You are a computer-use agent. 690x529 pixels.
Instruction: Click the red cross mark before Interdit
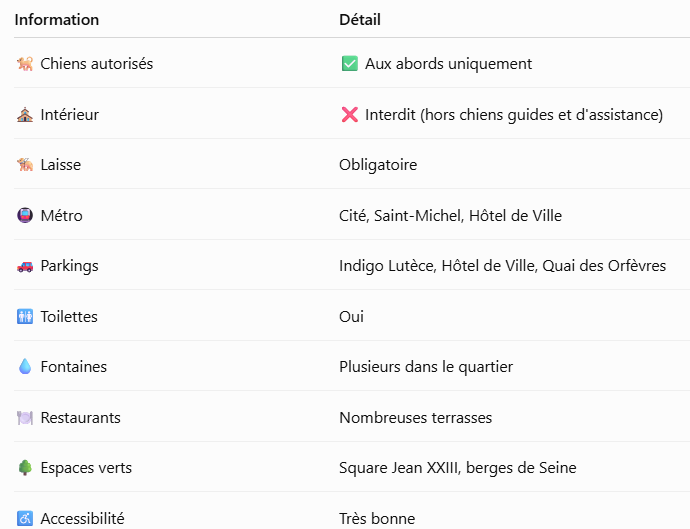tap(350, 114)
